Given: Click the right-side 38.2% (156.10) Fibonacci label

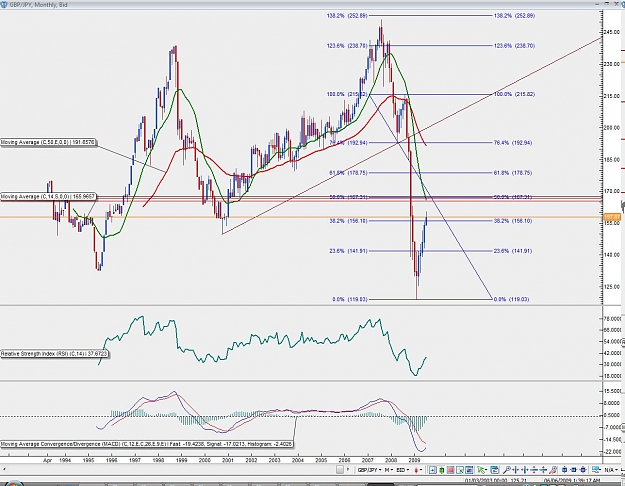Looking at the screenshot, I should click(x=513, y=220).
